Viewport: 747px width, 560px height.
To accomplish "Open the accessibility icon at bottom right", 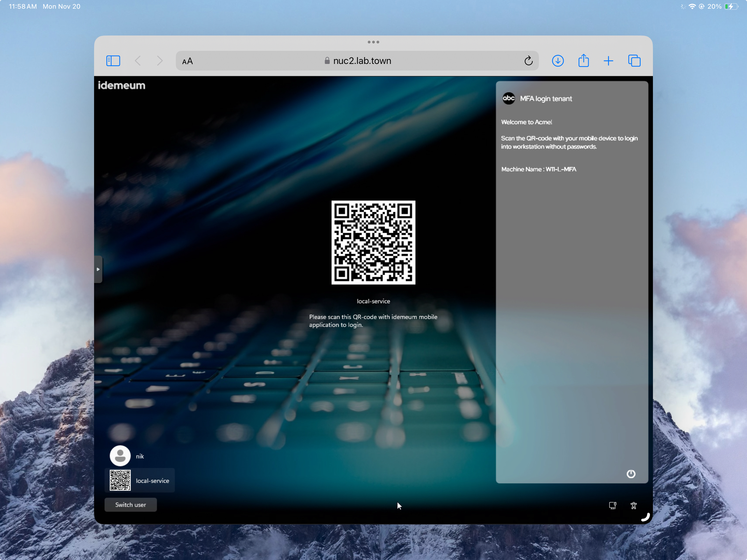I will point(633,505).
